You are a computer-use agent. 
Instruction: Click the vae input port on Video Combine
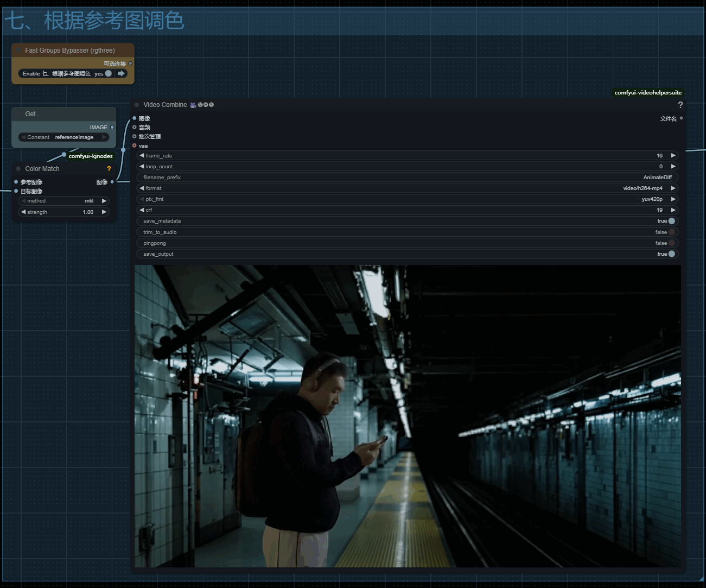click(x=135, y=146)
